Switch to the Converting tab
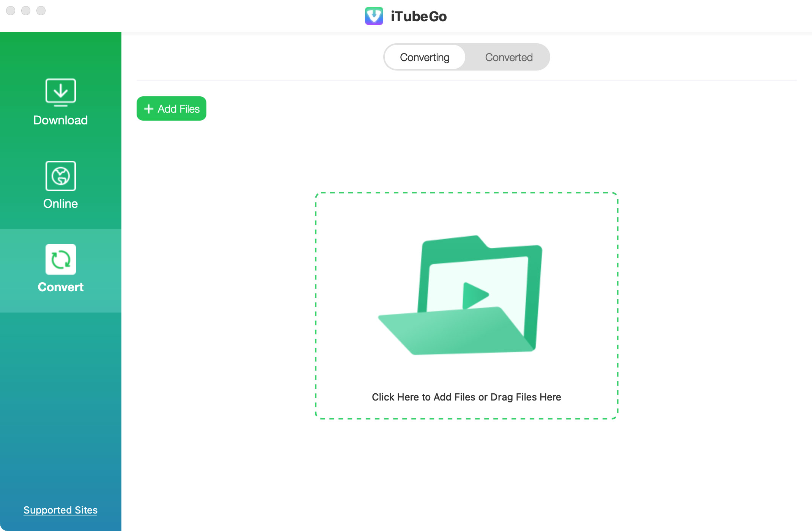The image size is (812, 531). [425, 57]
